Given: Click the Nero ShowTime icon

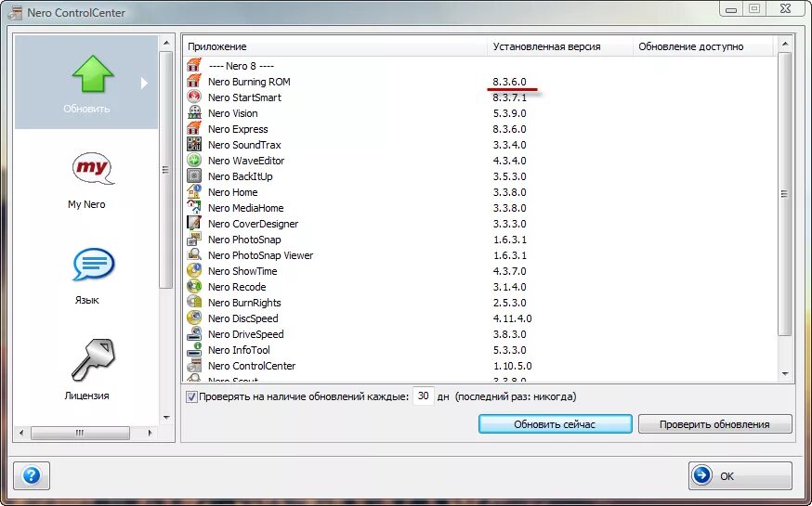Looking at the screenshot, I should tap(194, 270).
